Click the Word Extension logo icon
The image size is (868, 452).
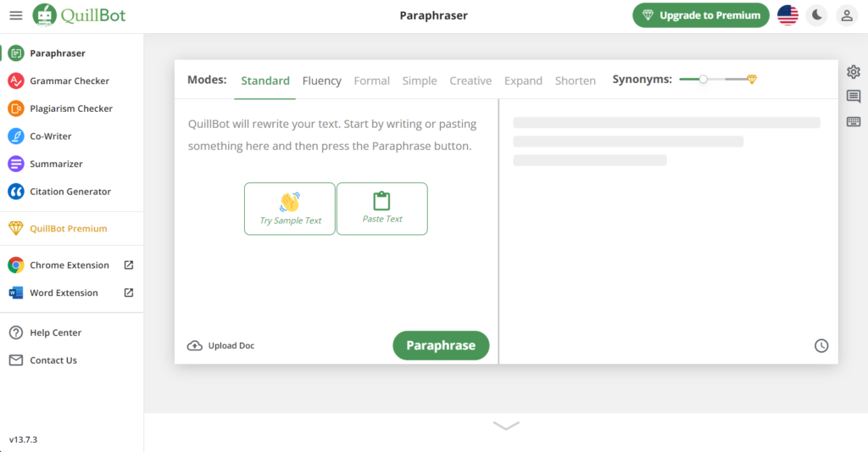[x=16, y=293]
